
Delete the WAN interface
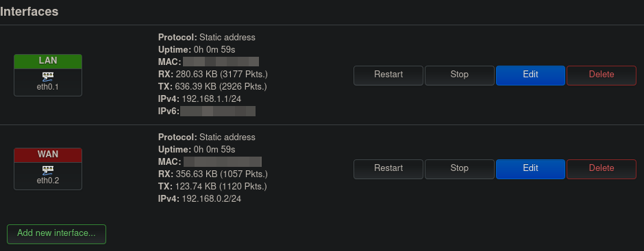(602, 169)
